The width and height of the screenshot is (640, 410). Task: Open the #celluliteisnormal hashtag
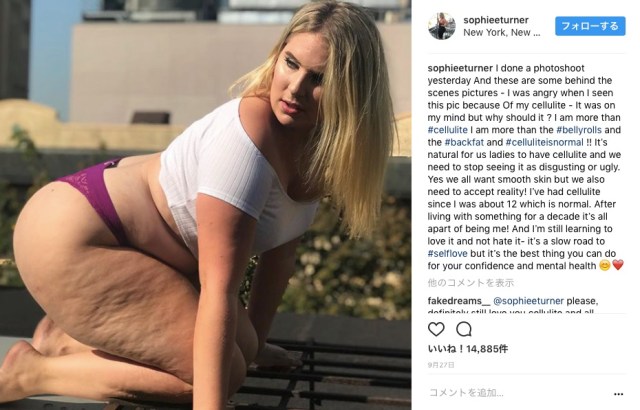tap(544, 142)
